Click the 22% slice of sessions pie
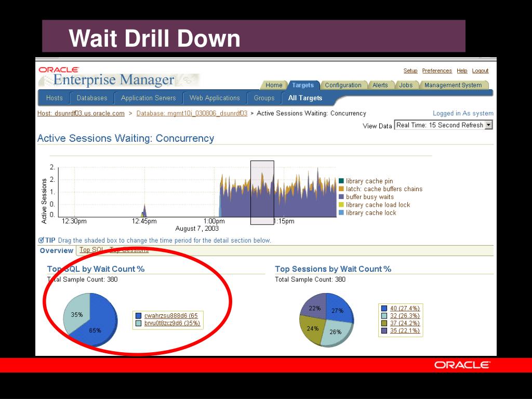 [x=314, y=307]
